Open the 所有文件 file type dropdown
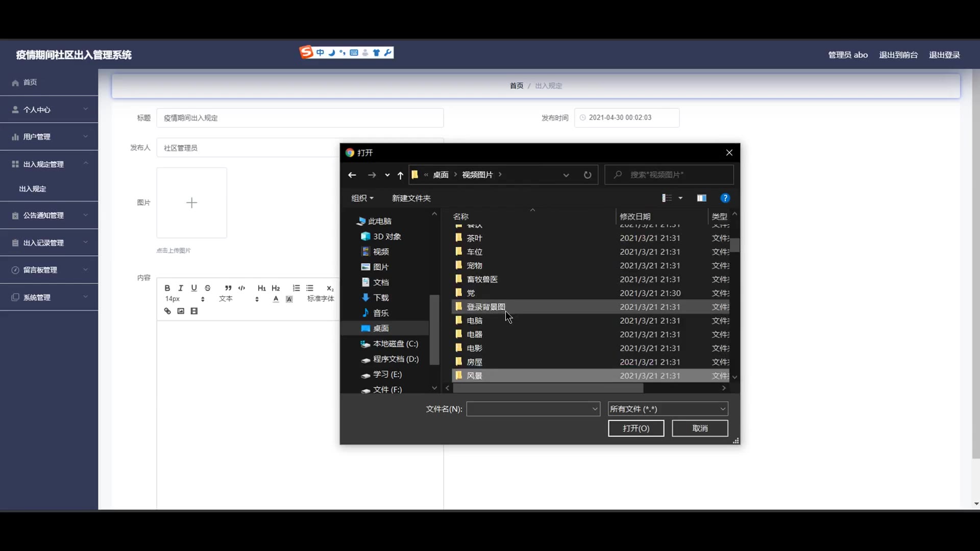This screenshot has height=551, width=980. click(668, 409)
